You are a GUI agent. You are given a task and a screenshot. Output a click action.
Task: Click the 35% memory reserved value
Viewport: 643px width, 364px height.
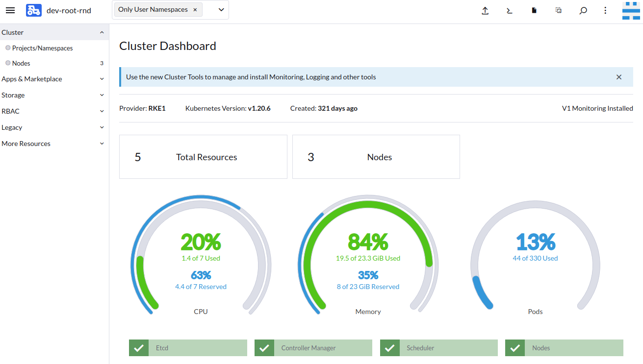click(368, 275)
